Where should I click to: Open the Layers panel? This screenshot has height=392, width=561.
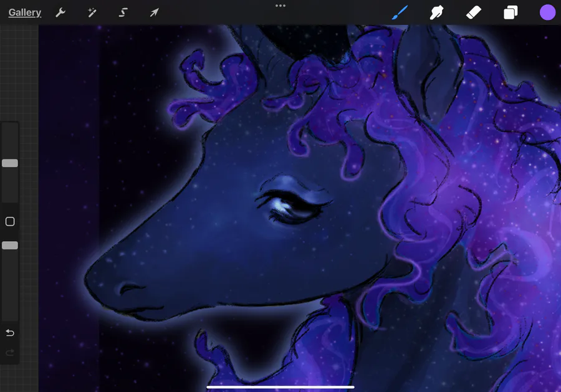(511, 12)
